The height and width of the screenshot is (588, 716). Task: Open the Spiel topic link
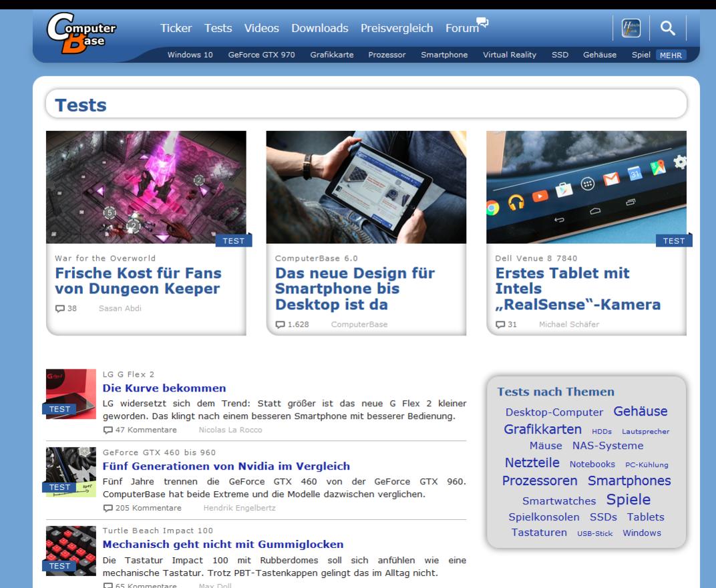click(641, 55)
